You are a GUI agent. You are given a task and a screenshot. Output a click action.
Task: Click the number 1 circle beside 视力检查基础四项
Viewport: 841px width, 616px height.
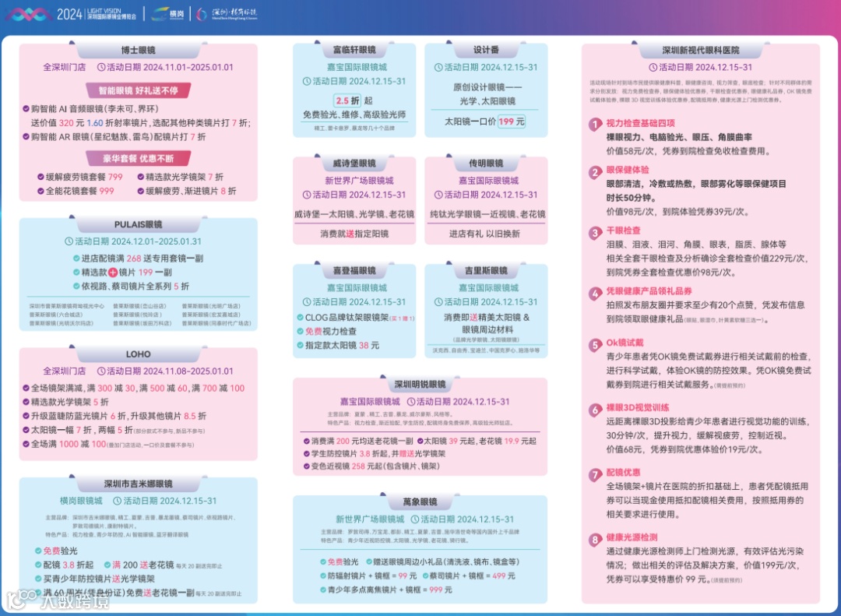(x=595, y=125)
